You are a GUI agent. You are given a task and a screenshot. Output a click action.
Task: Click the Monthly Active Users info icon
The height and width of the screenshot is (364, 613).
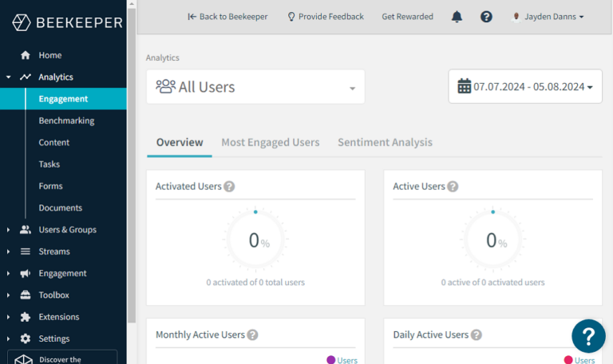click(x=252, y=334)
